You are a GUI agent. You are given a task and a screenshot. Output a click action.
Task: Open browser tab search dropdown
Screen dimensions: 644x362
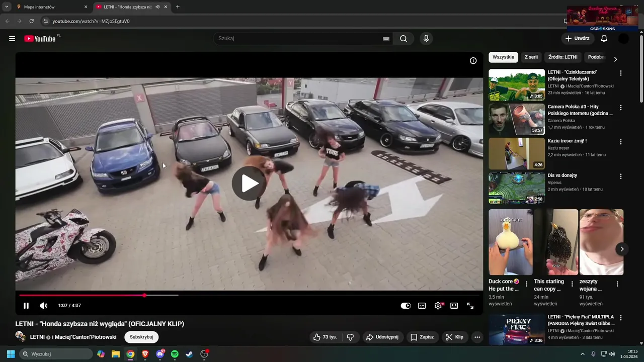click(7, 7)
